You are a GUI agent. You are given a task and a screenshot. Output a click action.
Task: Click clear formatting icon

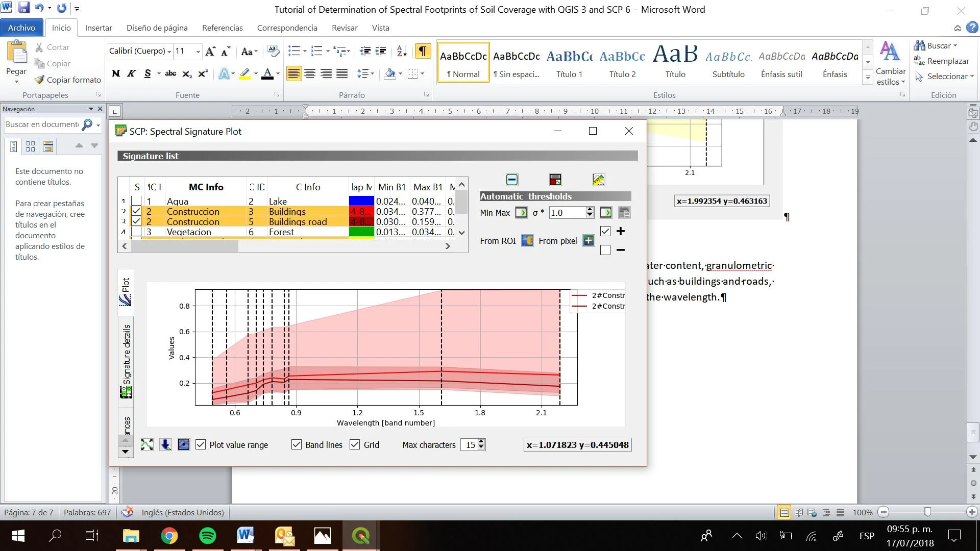273,51
